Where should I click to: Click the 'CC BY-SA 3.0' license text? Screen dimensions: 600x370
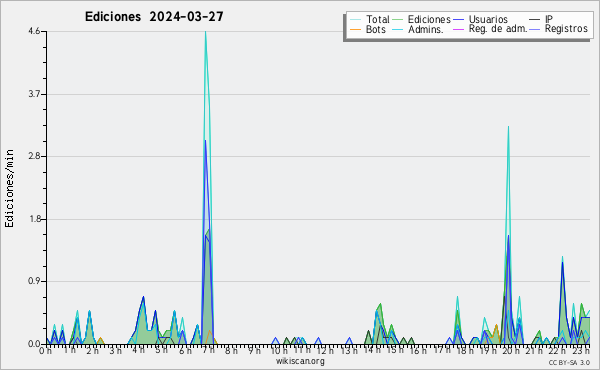click(569, 362)
